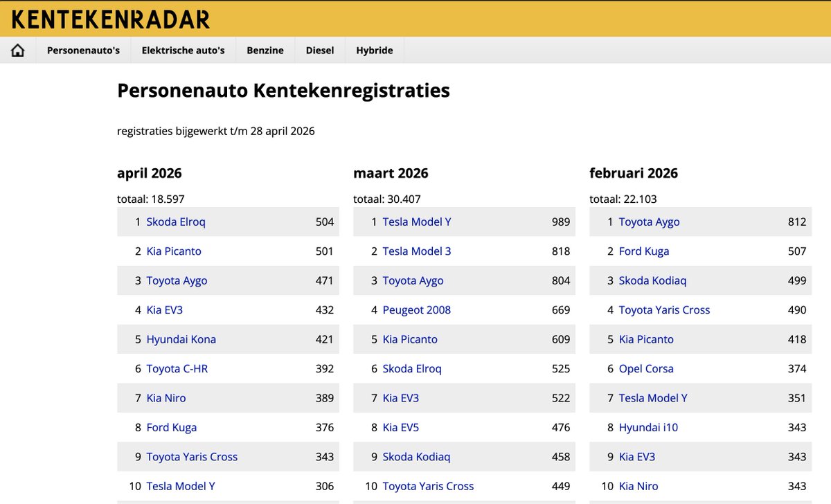Open Kia Niro link in april 2026
This screenshot has width=831, height=504.
point(166,398)
